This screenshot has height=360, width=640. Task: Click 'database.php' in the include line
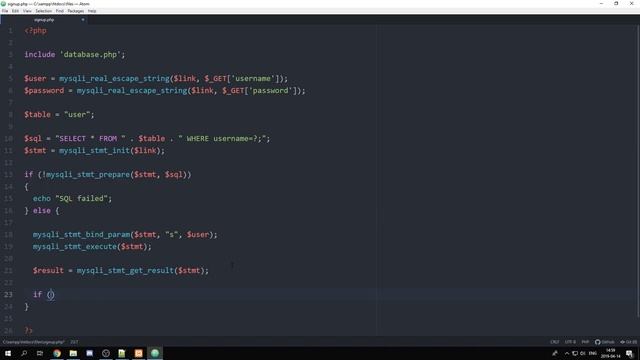coord(90,54)
